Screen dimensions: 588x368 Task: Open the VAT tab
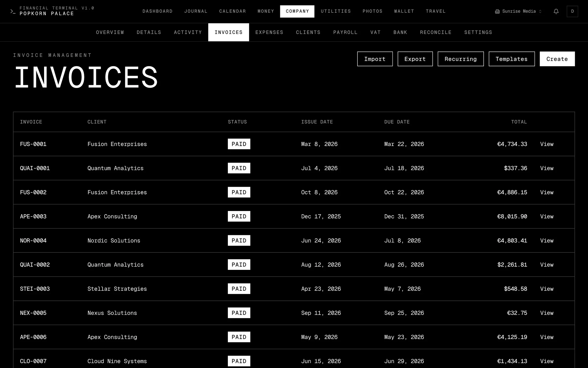click(x=376, y=32)
